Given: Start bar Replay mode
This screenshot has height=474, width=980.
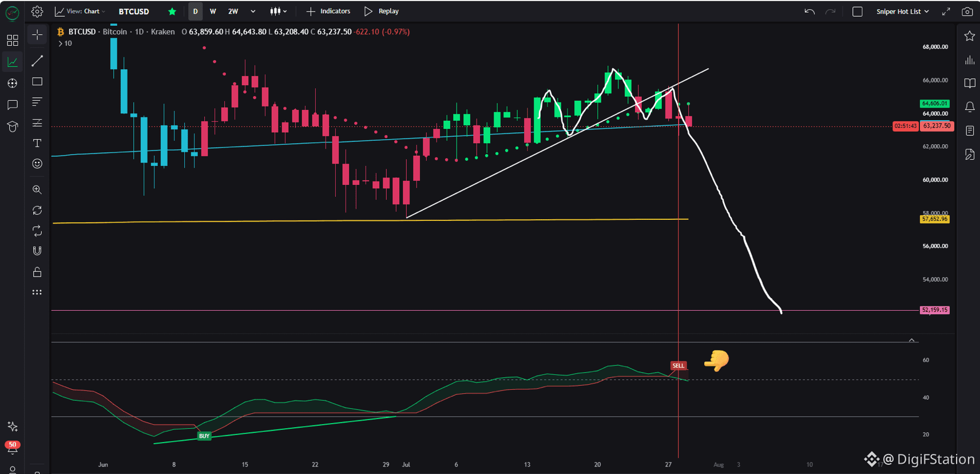Looking at the screenshot, I should [382, 11].
